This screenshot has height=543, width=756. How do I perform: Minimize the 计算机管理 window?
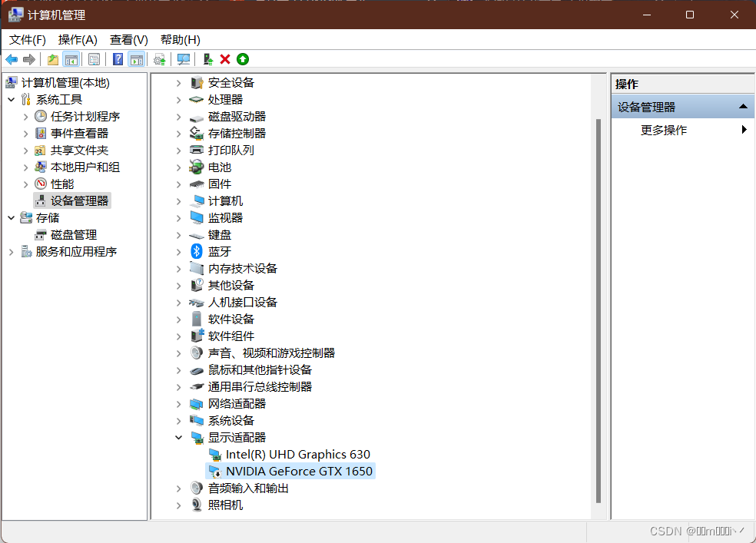(x=647, y=15)
